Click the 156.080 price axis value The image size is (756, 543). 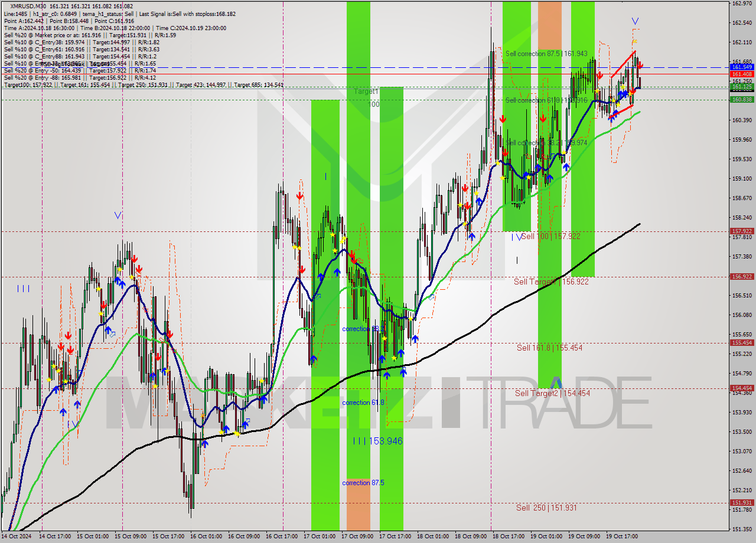742,315
